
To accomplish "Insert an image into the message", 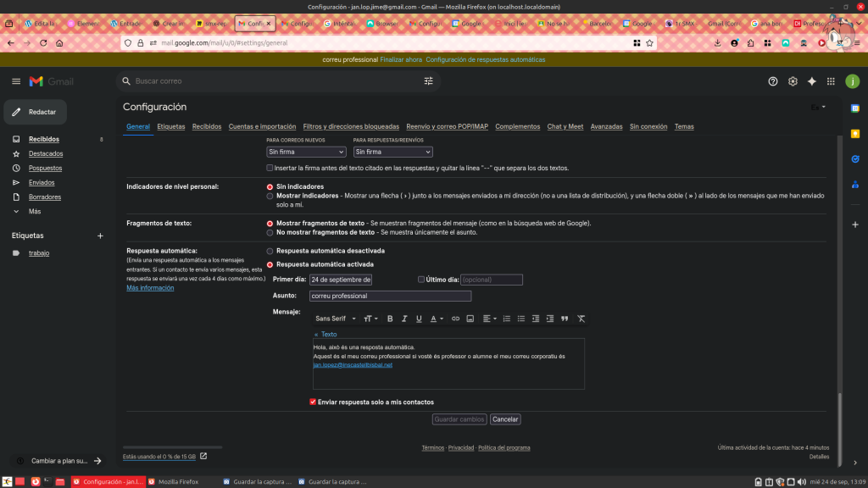I will click(470, 319).
